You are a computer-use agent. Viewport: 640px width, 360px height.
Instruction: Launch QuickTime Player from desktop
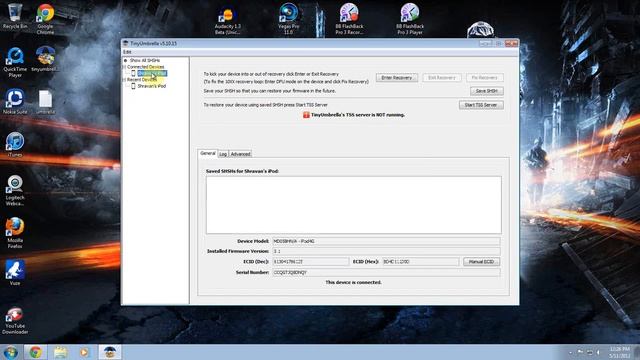click(x=15, y=62)
